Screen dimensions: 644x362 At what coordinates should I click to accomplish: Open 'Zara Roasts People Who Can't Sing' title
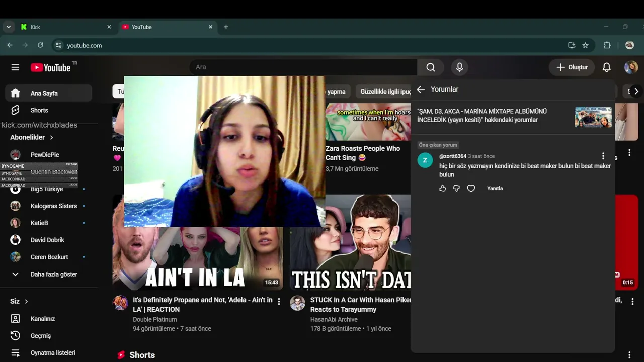[x=363, y=153]
